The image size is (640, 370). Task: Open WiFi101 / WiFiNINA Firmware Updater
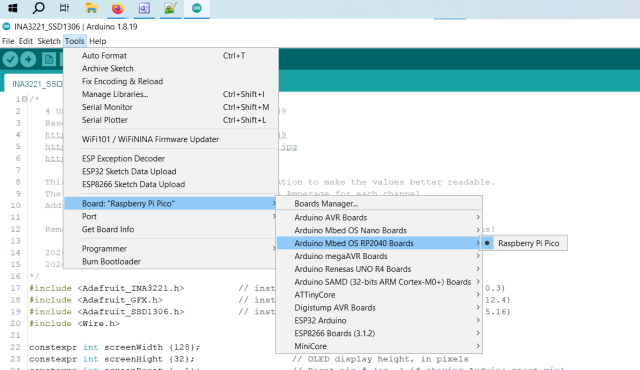[171, 139]
